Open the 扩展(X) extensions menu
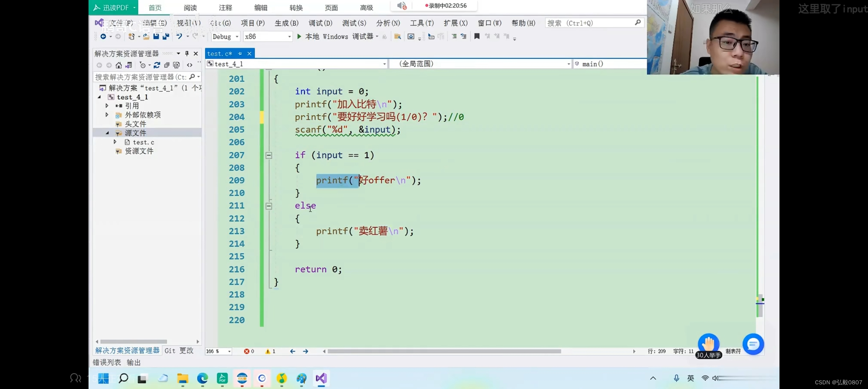The width and height of the screenshot is (868, 389). 456,23
